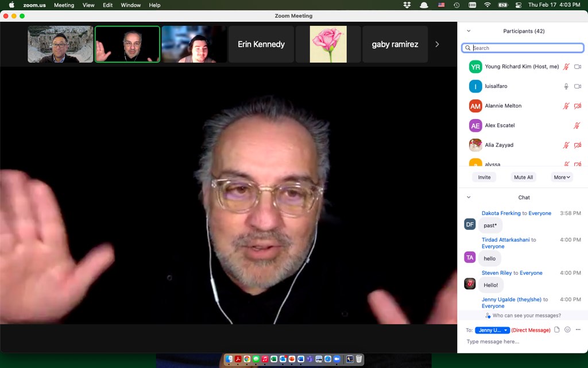Click the file attachment icon in chat
This screenshot has height=368, width=588.
[556, 330]
